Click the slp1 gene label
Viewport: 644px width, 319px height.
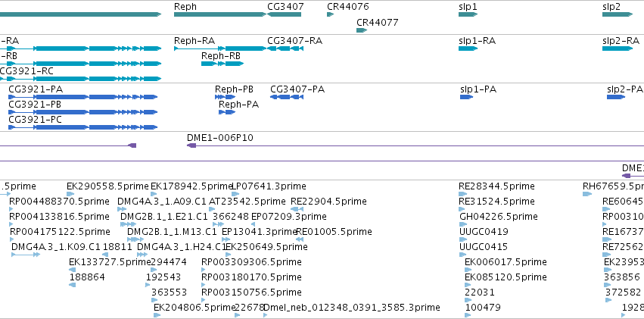(x=468, y=7)
